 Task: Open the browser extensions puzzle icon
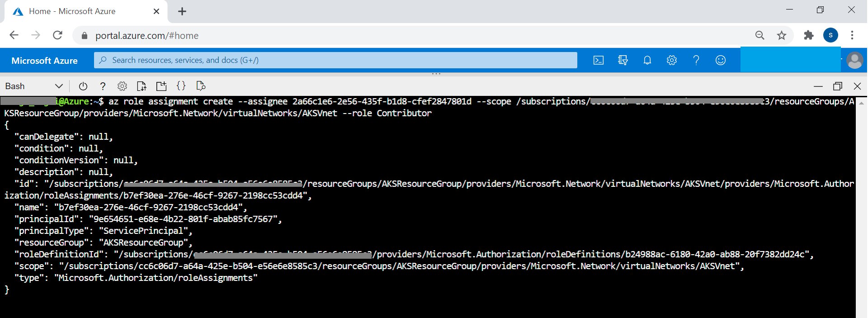(x=809, y=35)
